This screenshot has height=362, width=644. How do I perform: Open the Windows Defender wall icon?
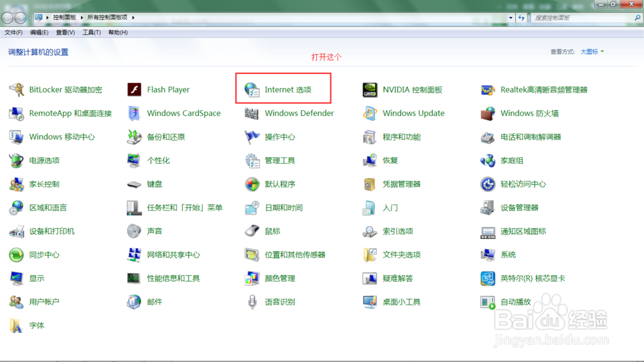click(252, 113)
